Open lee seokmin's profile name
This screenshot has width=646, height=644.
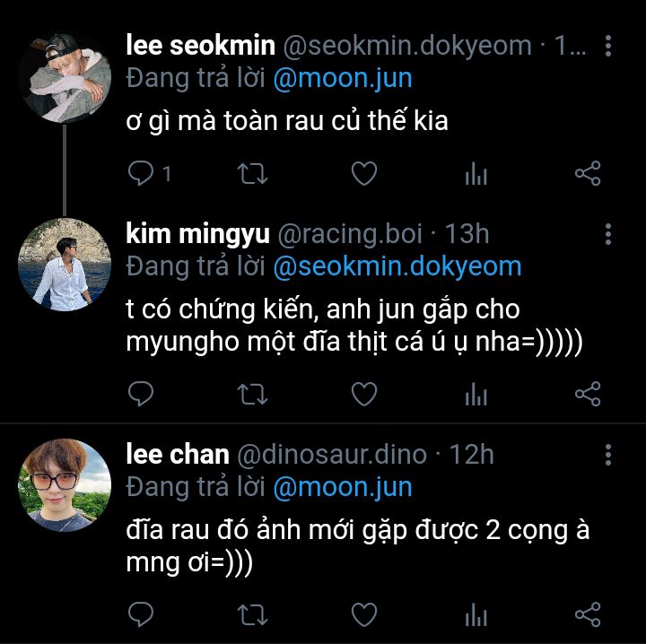[201, 45]
